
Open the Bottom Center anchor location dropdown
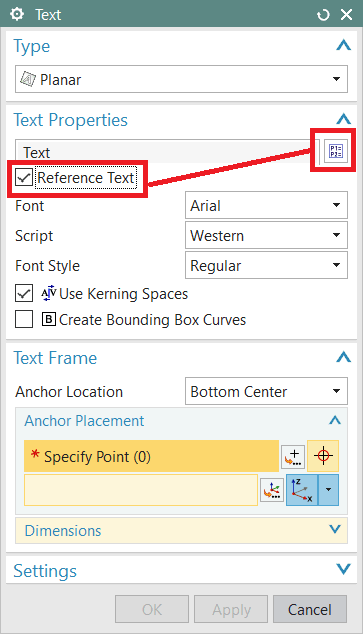point(266,391)
